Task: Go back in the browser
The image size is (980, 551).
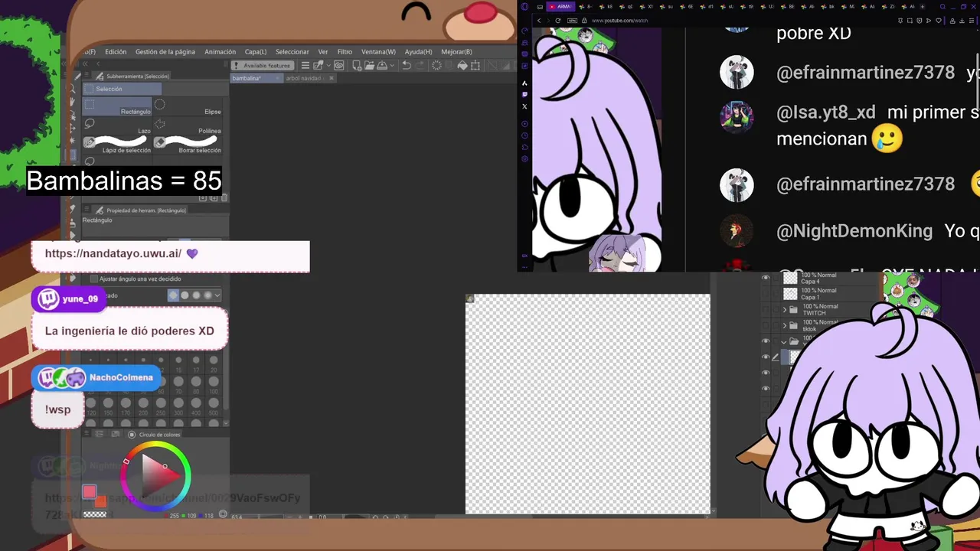Action: (539, 21)
